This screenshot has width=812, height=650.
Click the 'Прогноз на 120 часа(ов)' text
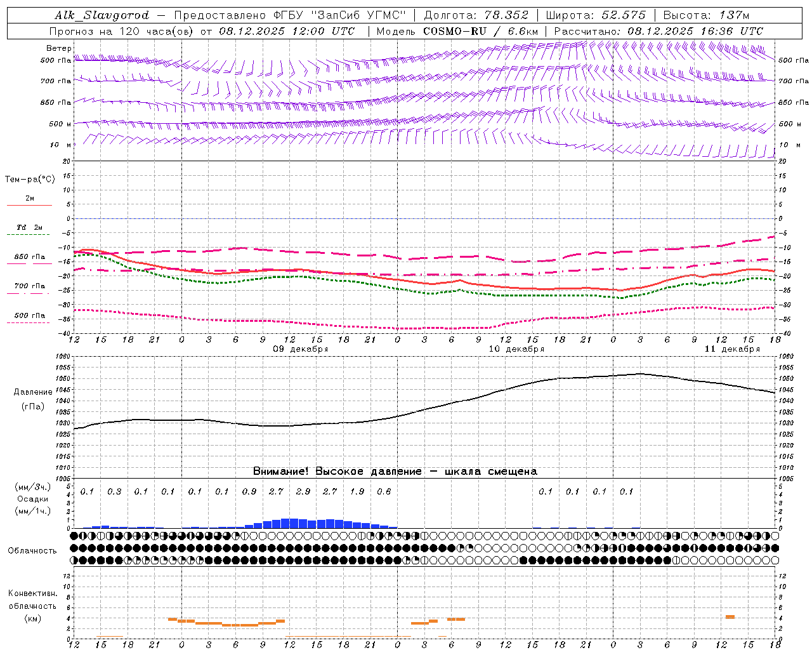(122, 31)
